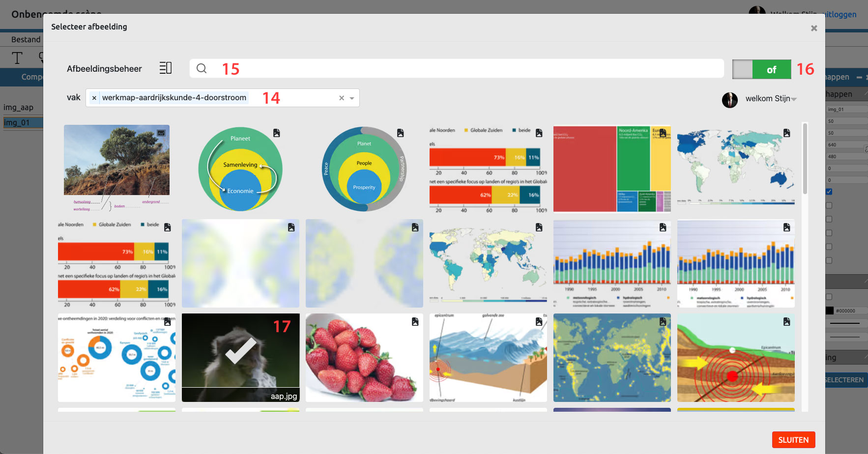Open the vak dropdown arrow
868x454 pixels.
[352, 98]
